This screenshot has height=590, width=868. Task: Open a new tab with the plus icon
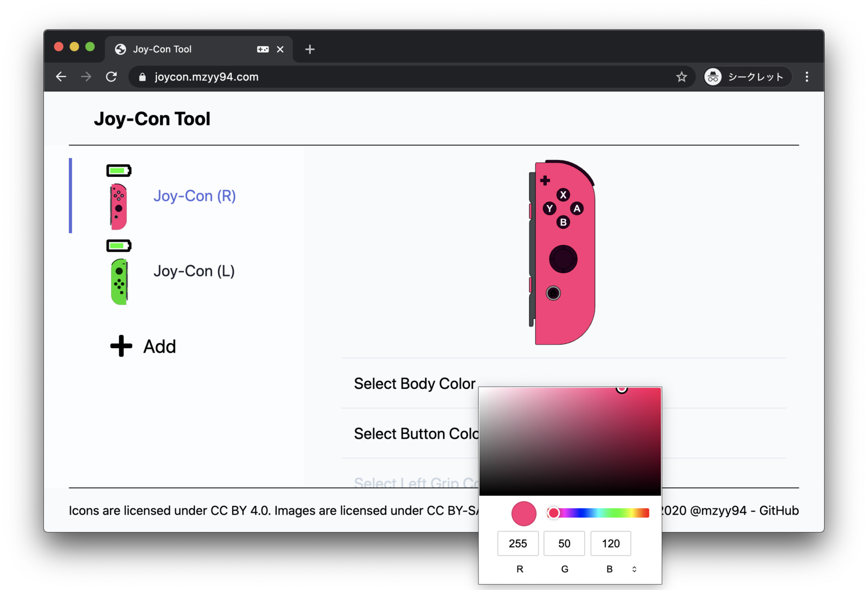tap(310, 49)
